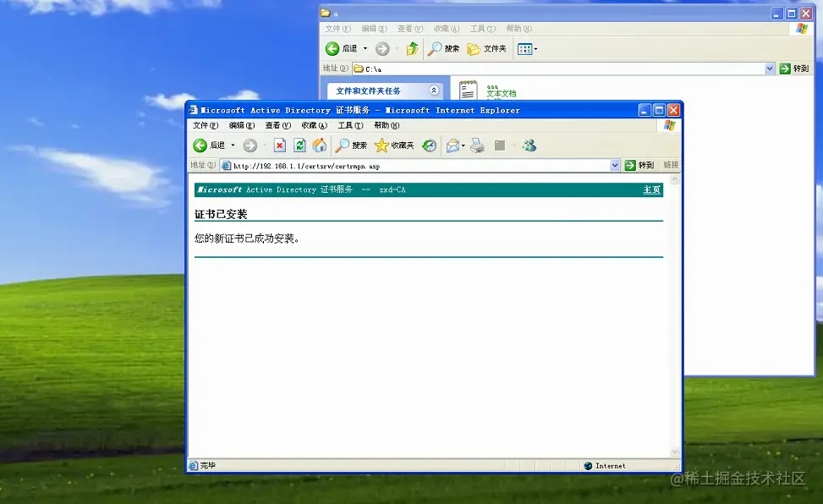823x504 pixels.
Task: Open IE search (搜索) magnifier
Action: pyautogui.click(x=343, y=145)
